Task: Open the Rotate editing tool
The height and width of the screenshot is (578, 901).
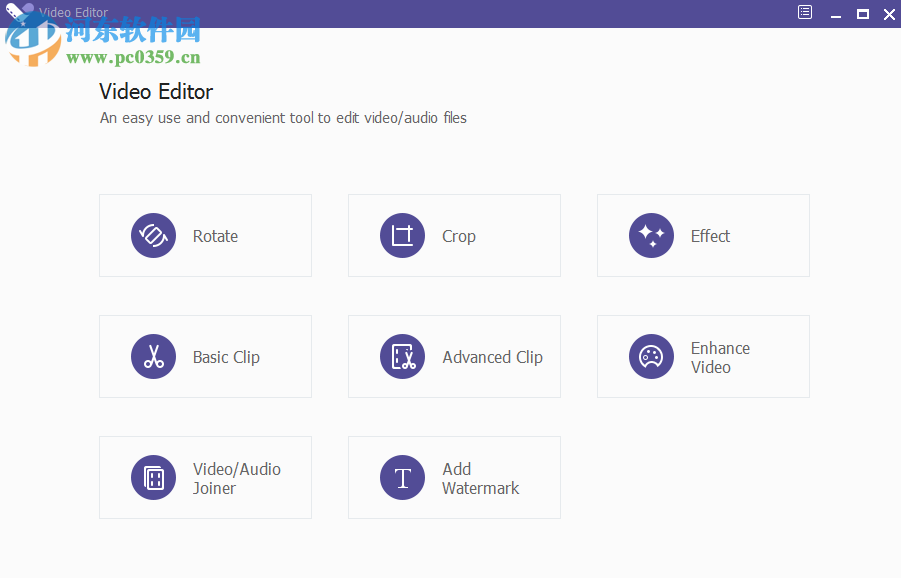Action: coord(205,235)
